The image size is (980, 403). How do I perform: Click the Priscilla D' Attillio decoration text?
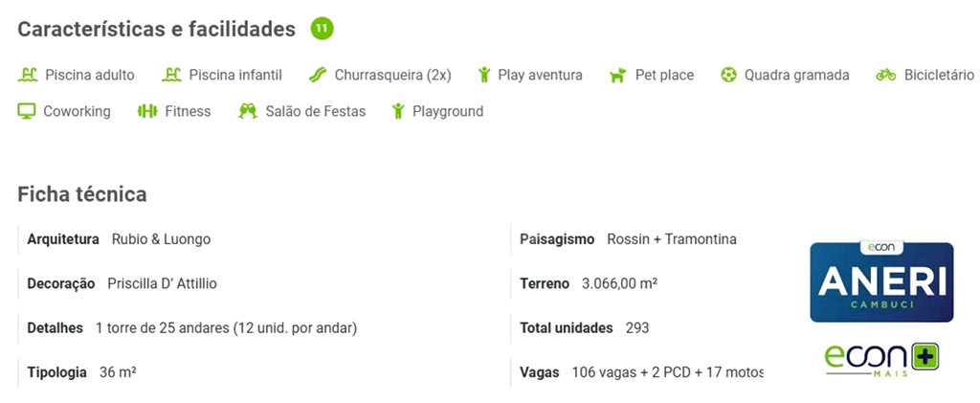[162, 283]
